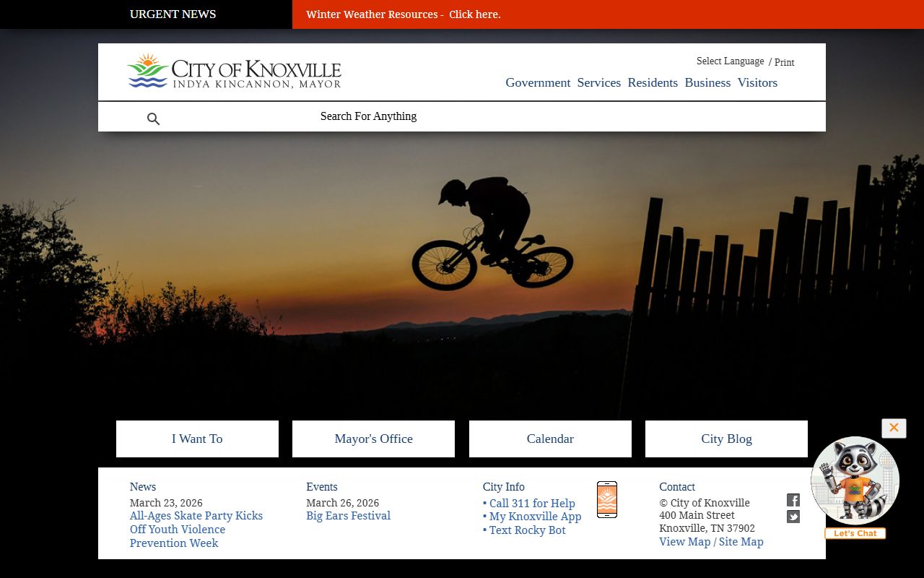Open the Big Ears Festival event
This screenshot has height=578, width=924.
[348, 516]
